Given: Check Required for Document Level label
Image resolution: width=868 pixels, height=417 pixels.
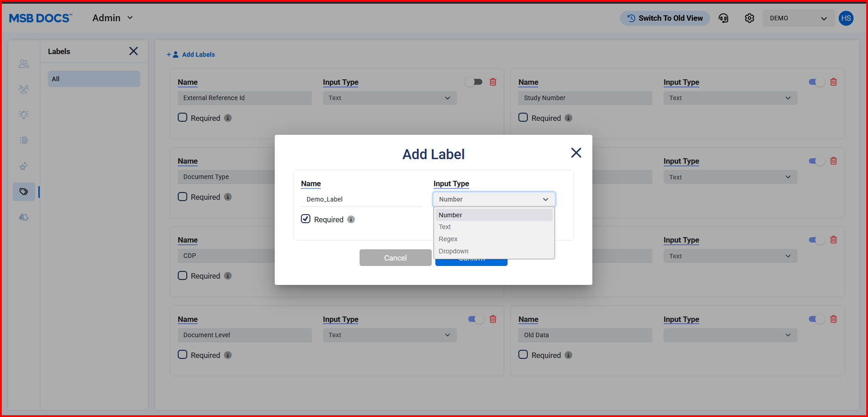Looking at the screenshot, I should (183, 355).
